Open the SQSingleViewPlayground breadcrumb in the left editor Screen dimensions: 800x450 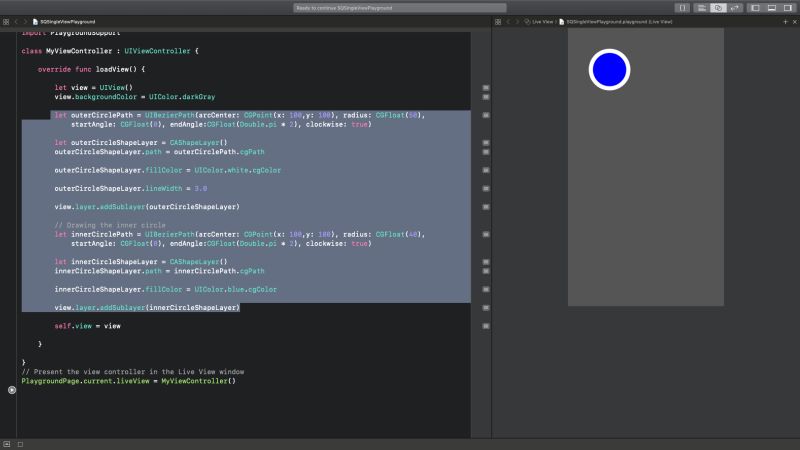pyautogui.click(x=64, y=22)
